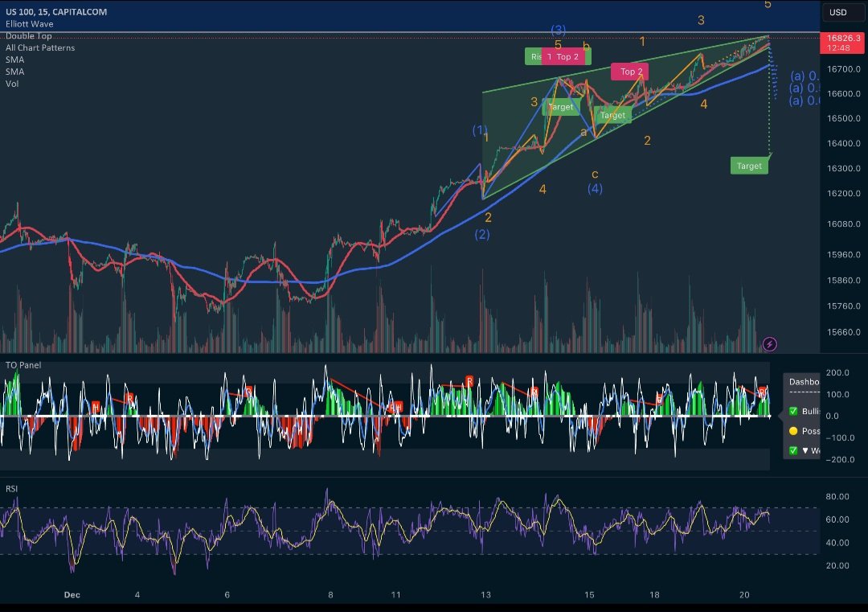Click the 15660.0 price scale value

[x=844, y=332]
